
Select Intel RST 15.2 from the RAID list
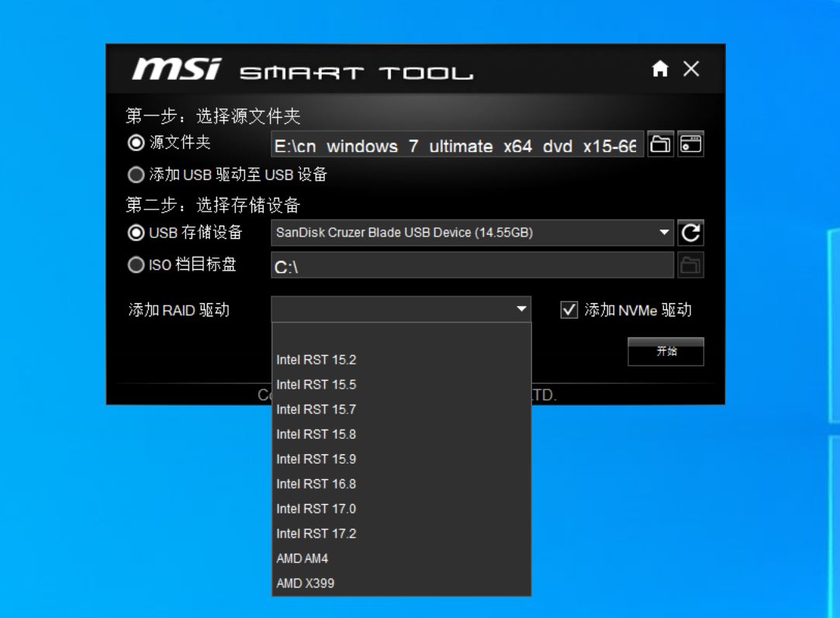click(x=315, y=360)
